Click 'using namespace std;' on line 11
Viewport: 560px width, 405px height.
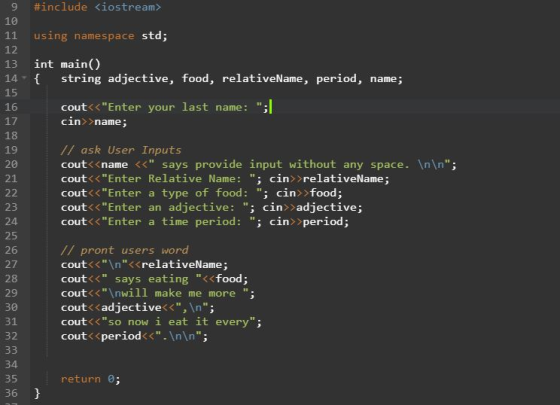tap(101, 36)
